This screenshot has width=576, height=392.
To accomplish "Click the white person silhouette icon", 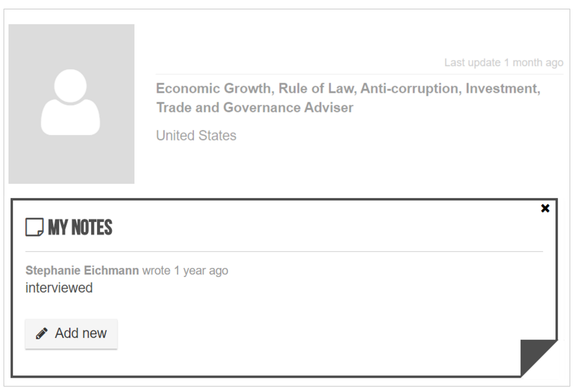I will 70,102.
